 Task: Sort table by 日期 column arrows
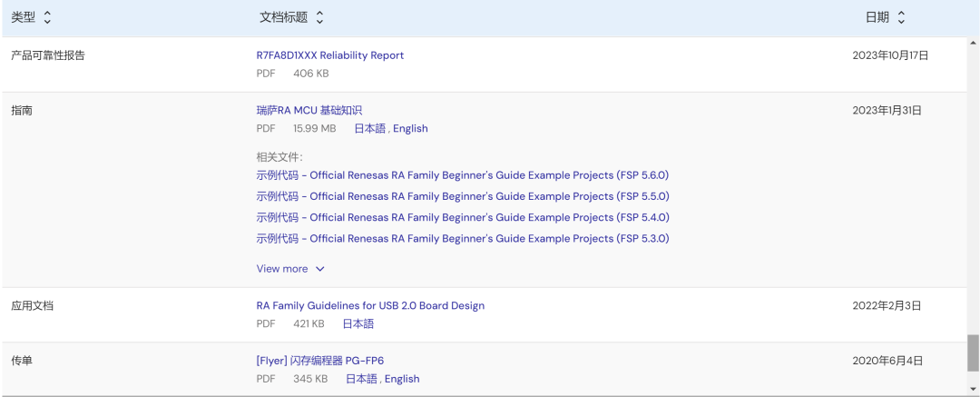click(901, 17)
